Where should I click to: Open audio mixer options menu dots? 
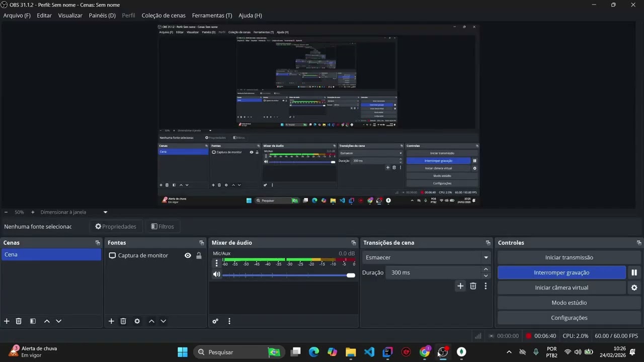tap(229, 321)
